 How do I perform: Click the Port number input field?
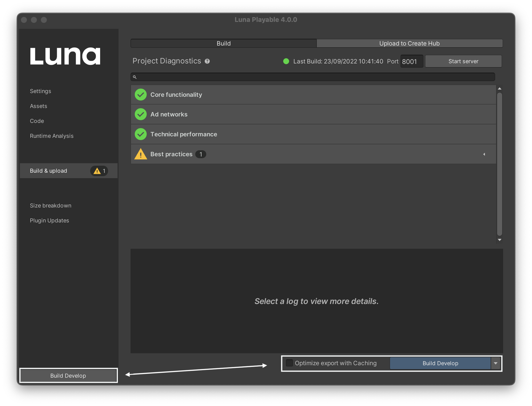[x=412, y=61]
